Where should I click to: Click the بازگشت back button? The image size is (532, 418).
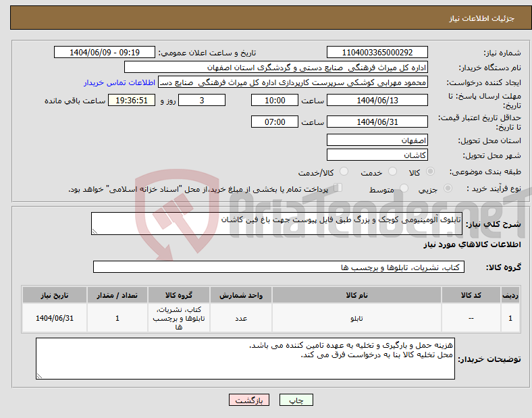[249, 400]
